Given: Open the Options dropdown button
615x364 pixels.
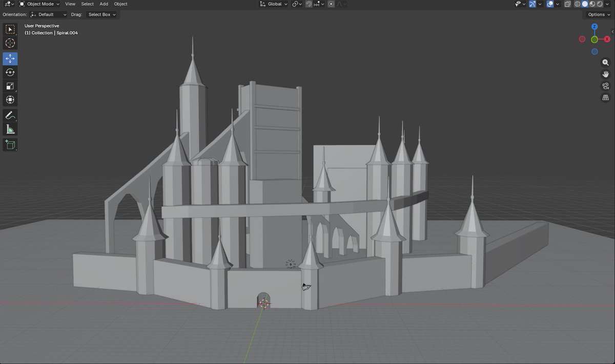Looking at the screenshot, I should [x=599, y=14].
